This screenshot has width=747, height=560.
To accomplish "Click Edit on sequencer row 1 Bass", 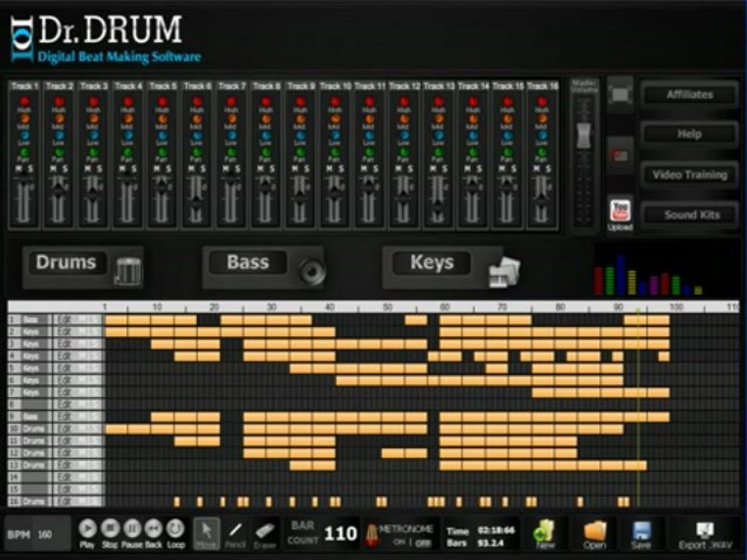I will (65, 320).
